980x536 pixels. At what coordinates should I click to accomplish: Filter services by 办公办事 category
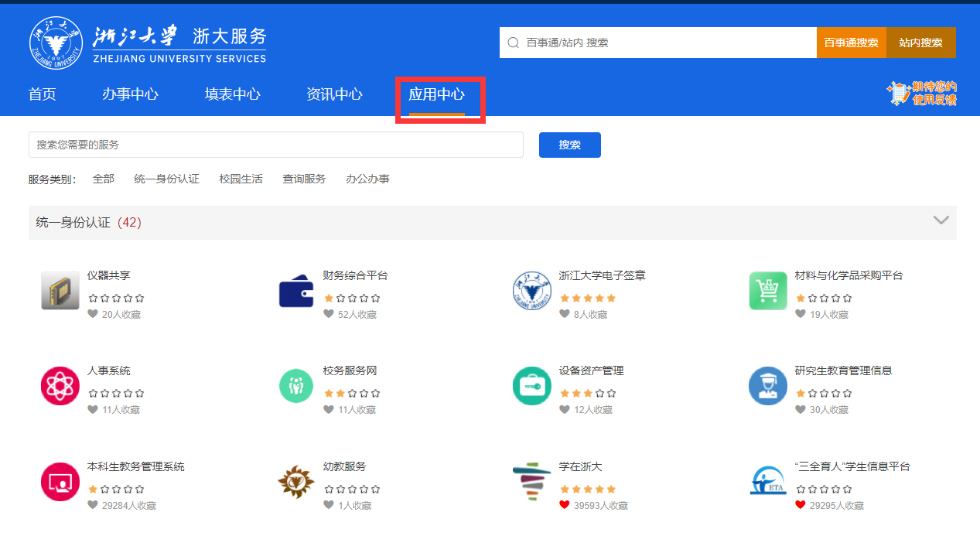pyautogui.click(x=368, y=179)
